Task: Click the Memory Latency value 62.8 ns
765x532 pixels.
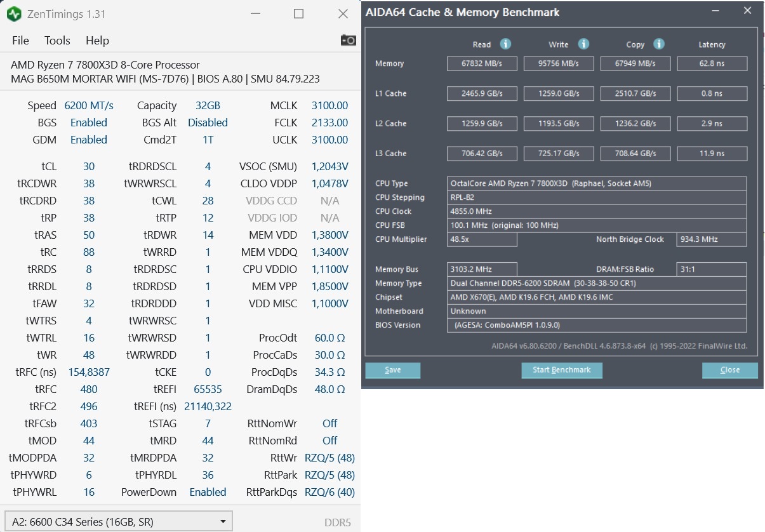Action: 712,63
